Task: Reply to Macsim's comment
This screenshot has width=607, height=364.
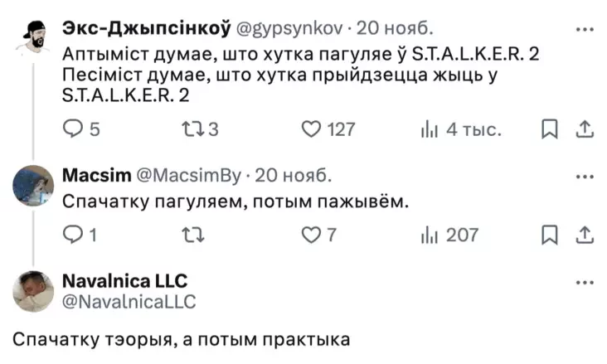Action: click(72, 235)
